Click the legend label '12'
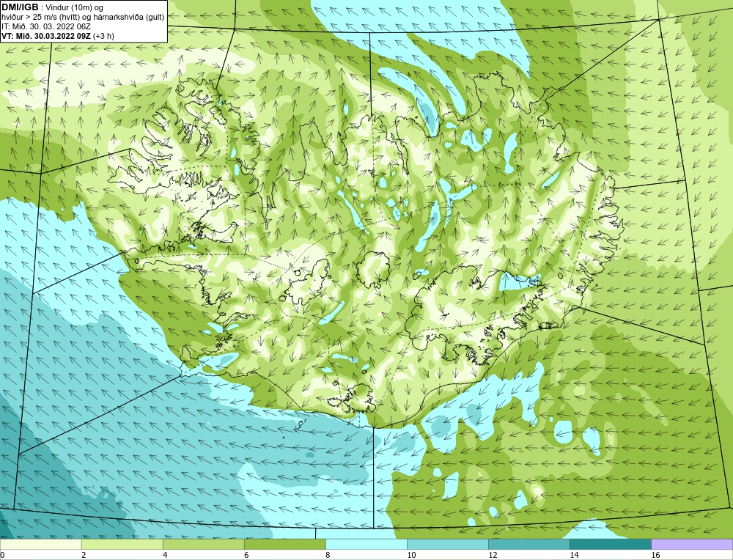Image resolution: width=733 pixels, height=560 pixels. click(x=493, y=555)
